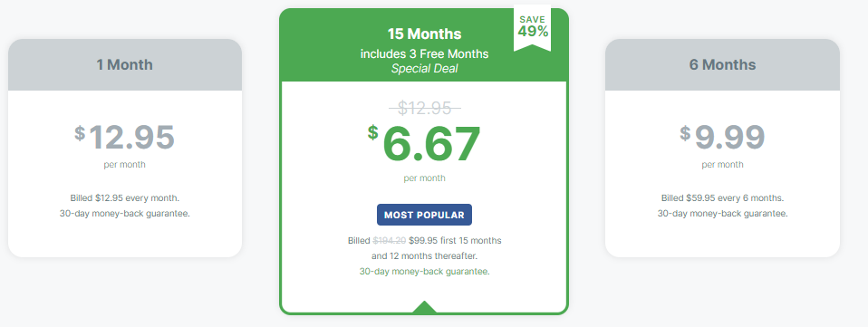Click 'and 12 months thereafter' billing text

(425, 256)
